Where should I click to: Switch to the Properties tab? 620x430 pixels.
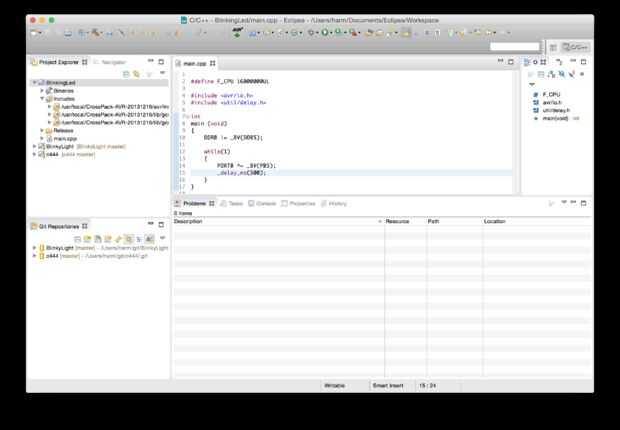point(298,203)
